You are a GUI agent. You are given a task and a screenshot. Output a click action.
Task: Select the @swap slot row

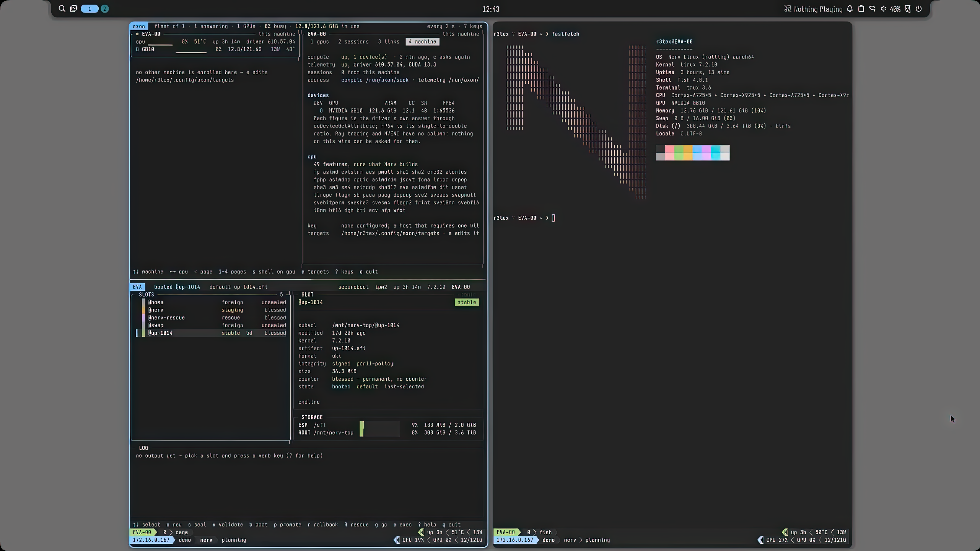212,325
